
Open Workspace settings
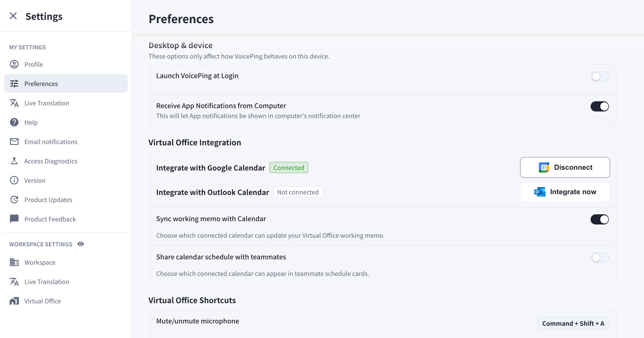click(x=66, y=262)
